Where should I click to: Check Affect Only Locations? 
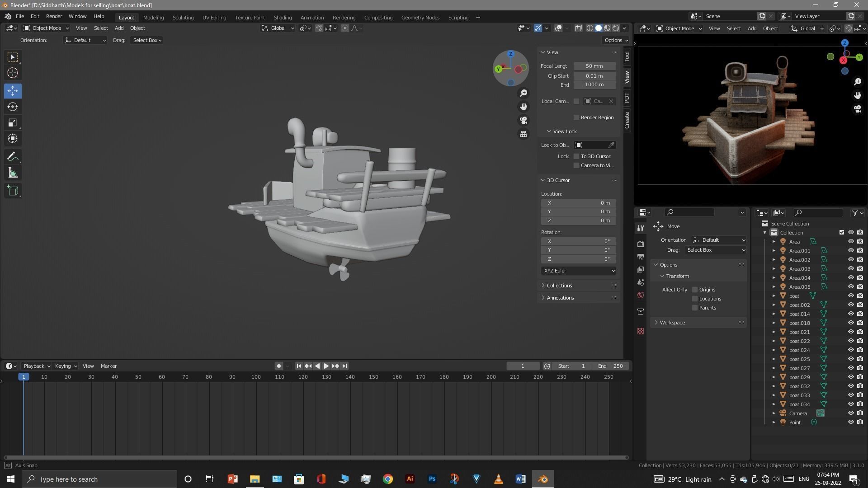click(695, 299)
